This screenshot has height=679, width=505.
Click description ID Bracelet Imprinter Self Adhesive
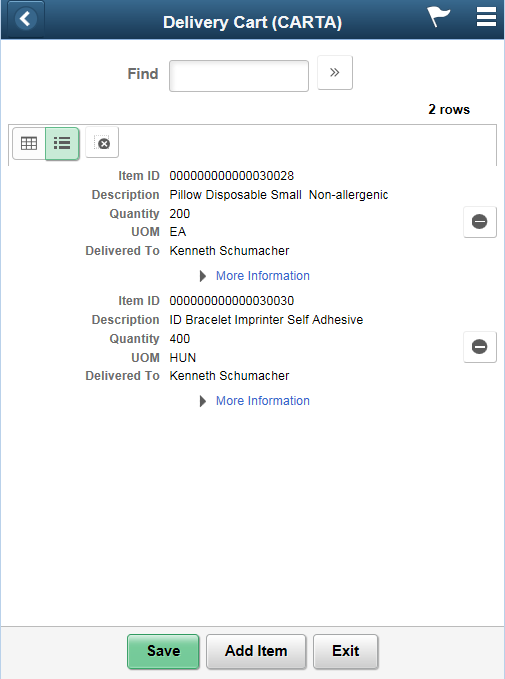pos(266,320)
